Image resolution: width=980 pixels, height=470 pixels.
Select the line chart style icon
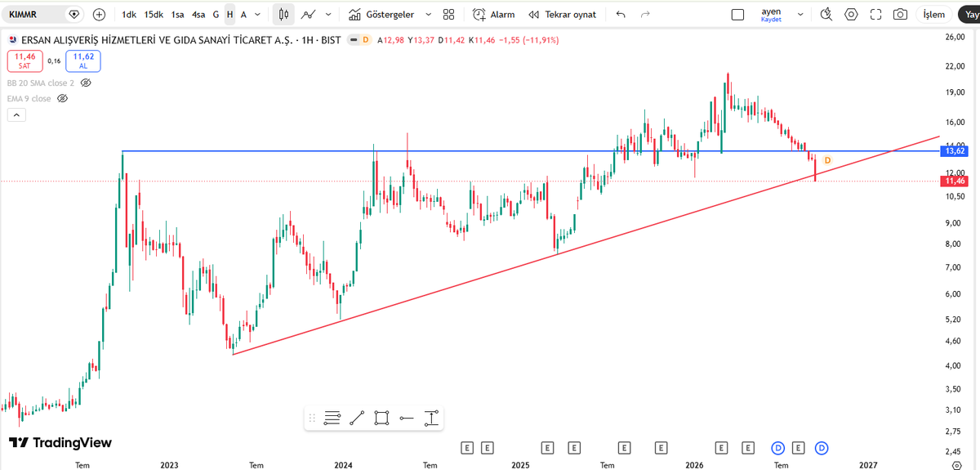point(309,14)
